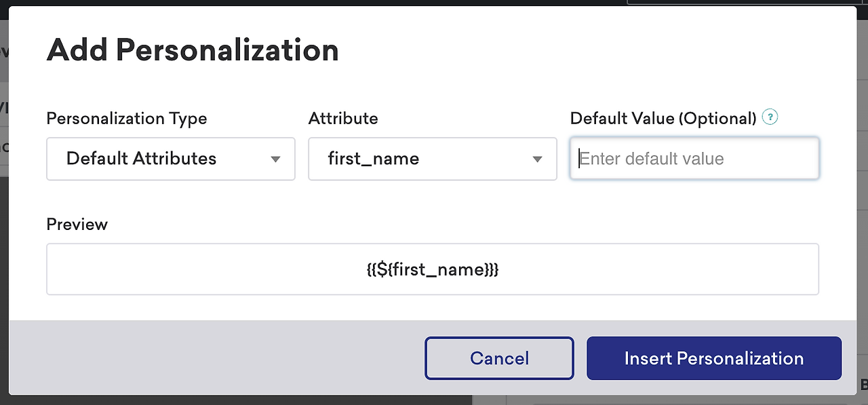Screen dimensions: 868x405
Task: Expand the Personalization Type dropdown arrow
Action: (275, 159)
